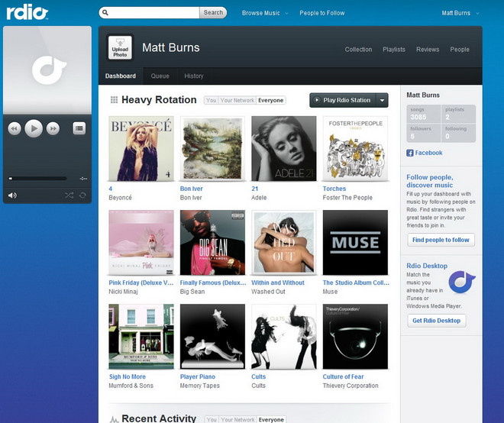The width and height of the screenshot is (504, 423).
Task: Open the Matt Burns account dropdown
Action: click(460, 13)
